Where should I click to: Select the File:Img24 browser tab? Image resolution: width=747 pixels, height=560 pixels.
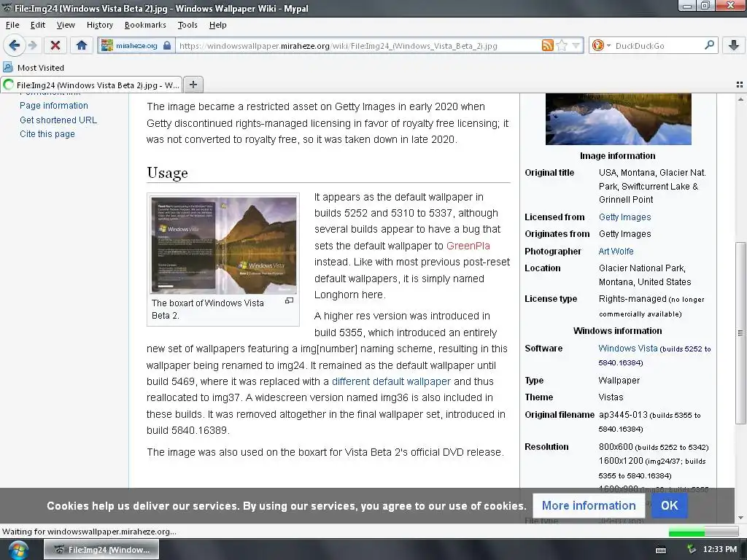[91, 85]
